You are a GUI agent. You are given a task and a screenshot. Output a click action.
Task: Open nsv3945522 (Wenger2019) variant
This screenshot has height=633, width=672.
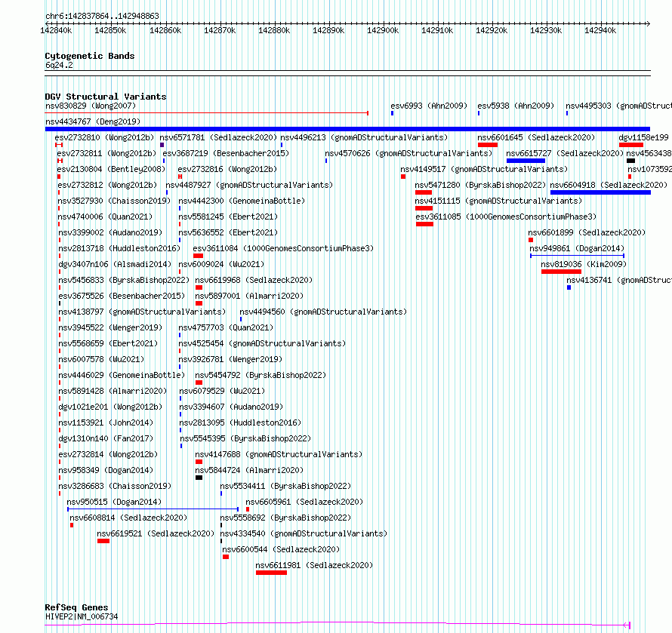(x=110, y=327)
